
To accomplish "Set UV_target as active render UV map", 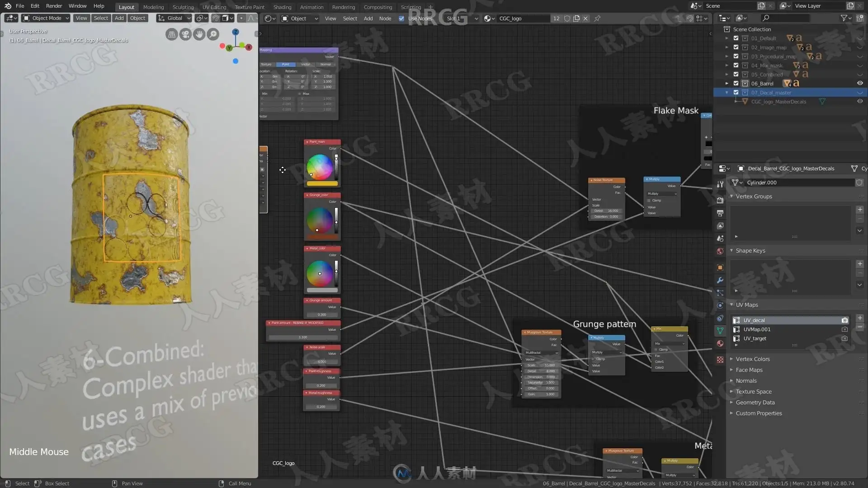I will [x=844, y=338].
